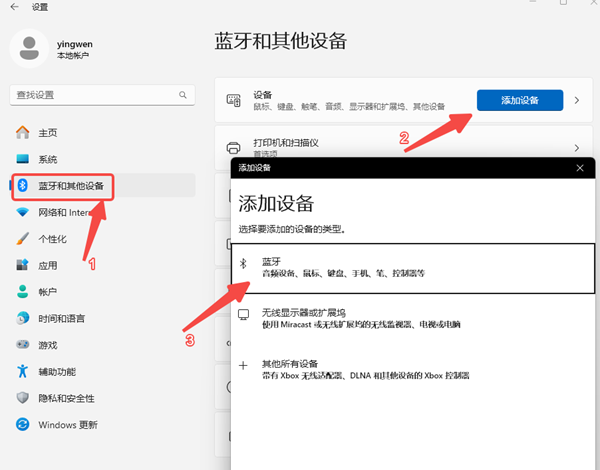
Task: Click the 应用 apps icon
Action: 22,265
